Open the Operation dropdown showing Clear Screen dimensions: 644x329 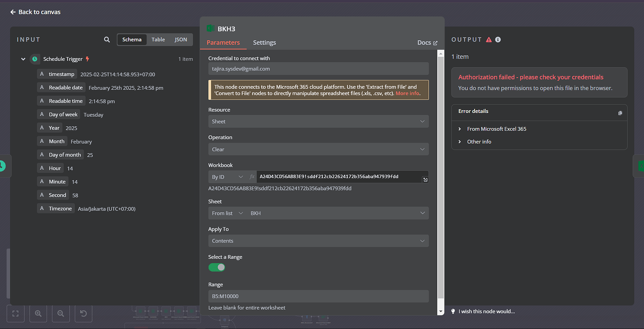click(318, 150)
